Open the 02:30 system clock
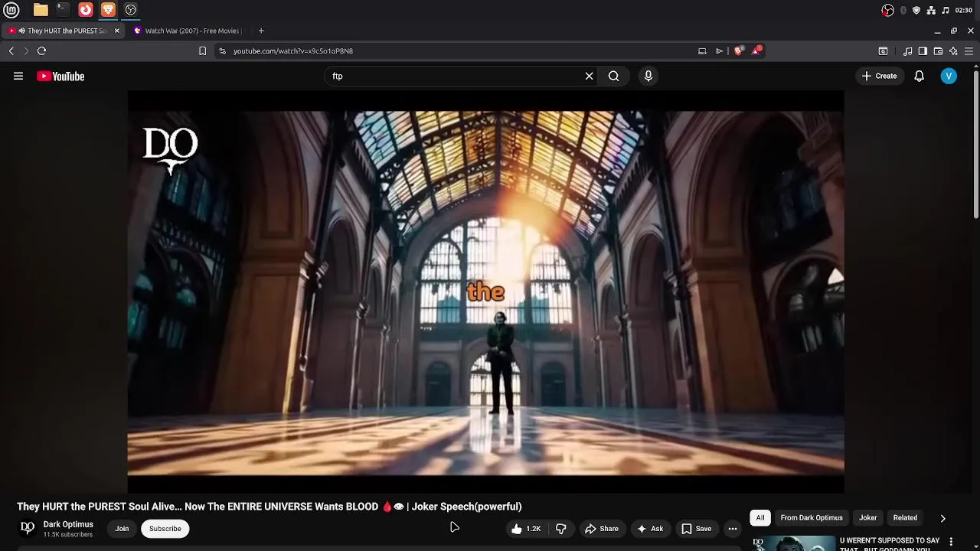 click(964, 10)
